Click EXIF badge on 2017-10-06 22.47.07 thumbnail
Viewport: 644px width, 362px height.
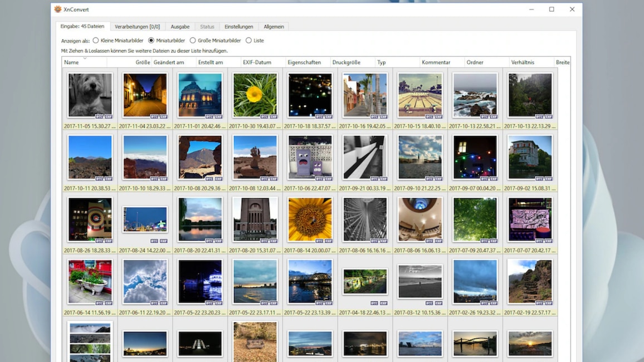coord(329,179)
